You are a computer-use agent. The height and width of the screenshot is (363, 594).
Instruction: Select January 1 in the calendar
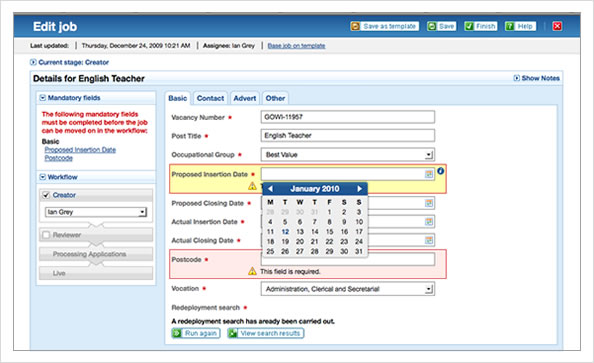pos(330,212)
